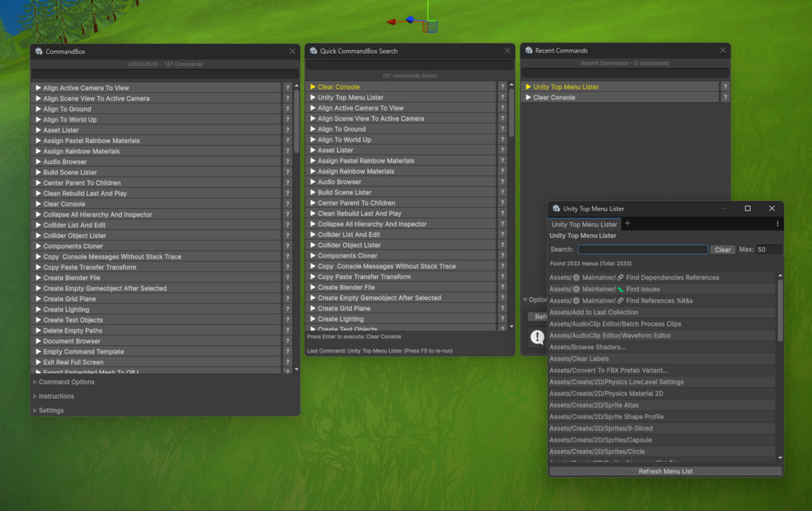Select Assets/Create/2D/Sprites/Capsule entry
The image size is (812, 511).
[x=662, y=440]
